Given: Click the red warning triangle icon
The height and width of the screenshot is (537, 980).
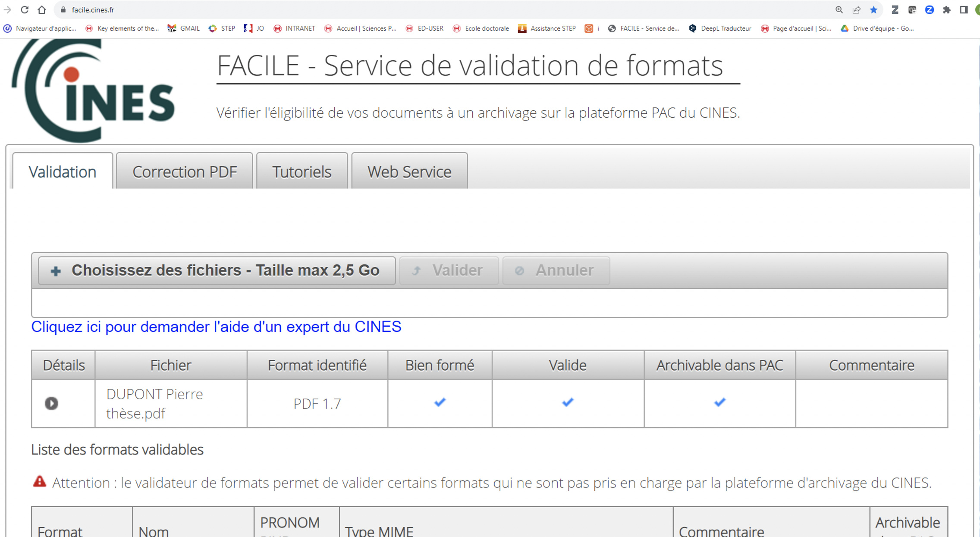Looking at the screenshot, I should pos(39,481).
